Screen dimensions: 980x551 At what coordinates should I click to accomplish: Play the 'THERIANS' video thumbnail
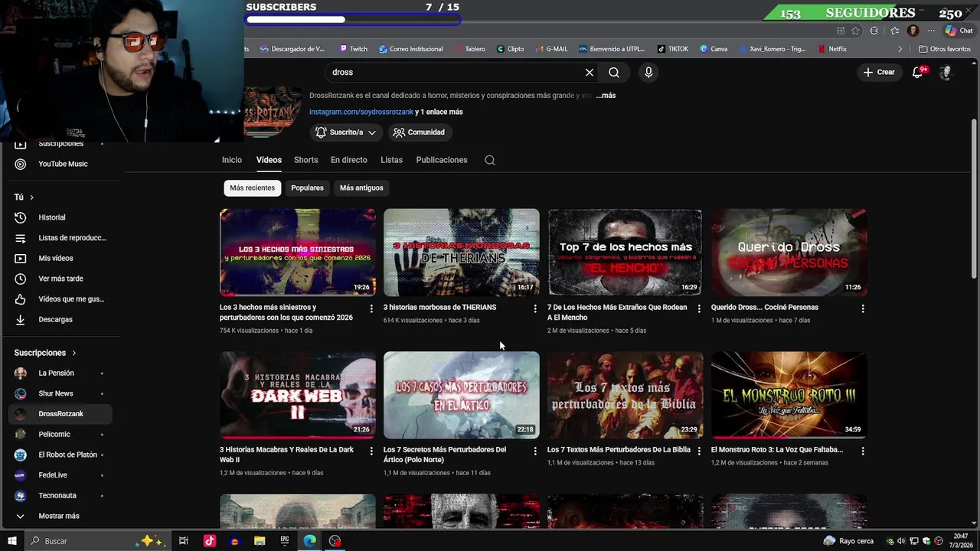pyautogui.click(x=462, y=253)
